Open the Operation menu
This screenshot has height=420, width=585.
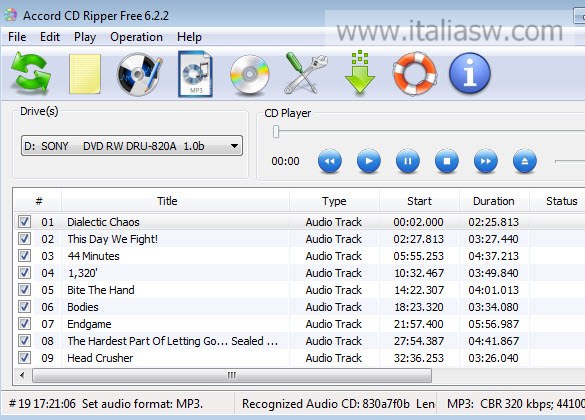136,37
